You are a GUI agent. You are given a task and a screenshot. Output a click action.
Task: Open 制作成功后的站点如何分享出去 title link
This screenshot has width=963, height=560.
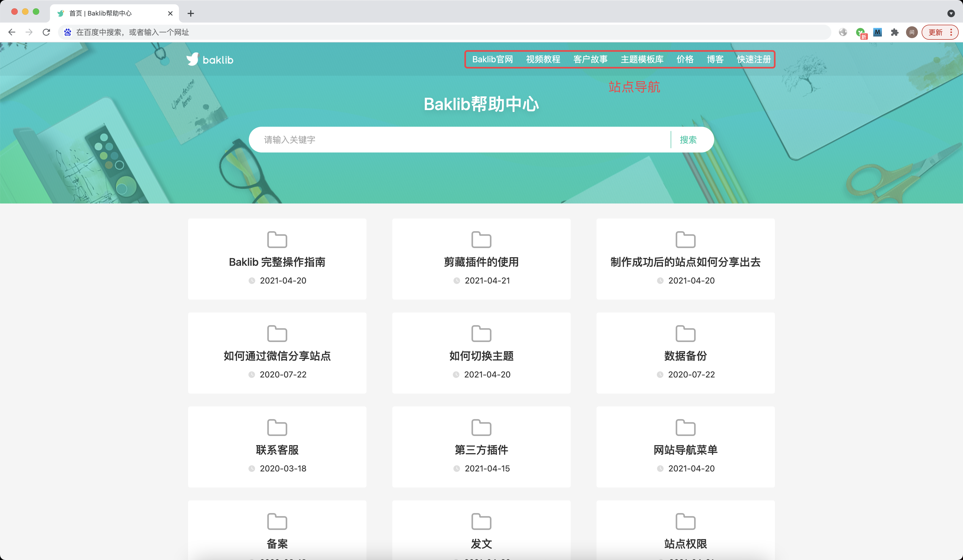(685, 262)
